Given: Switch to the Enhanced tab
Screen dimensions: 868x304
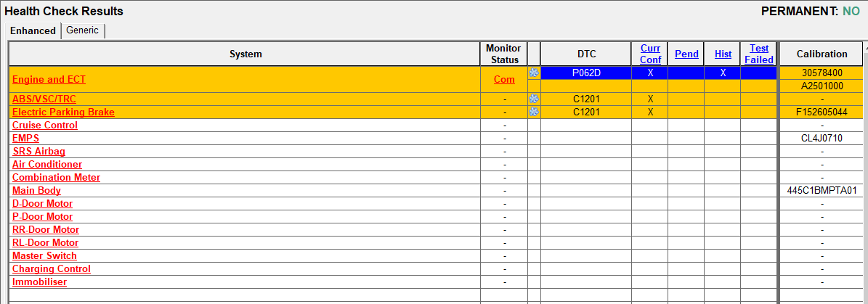Looking at the screenshot, I should pyautogui.click(x=33, y=30).
